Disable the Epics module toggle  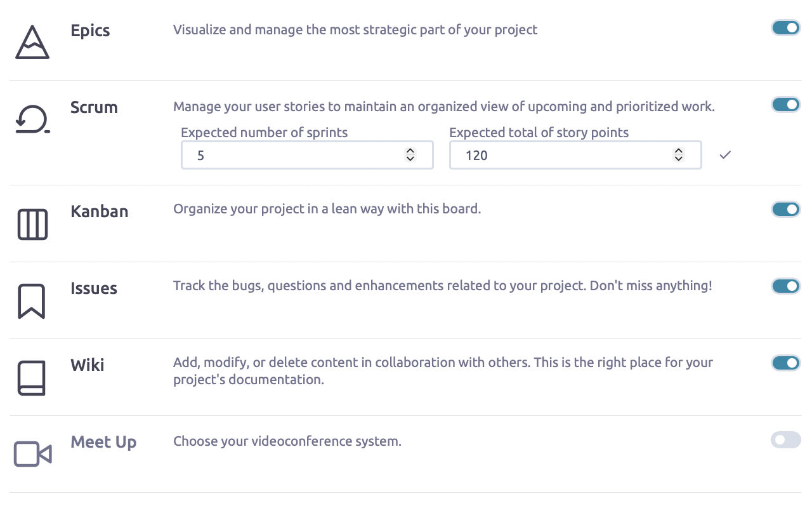[x=786, y=28]
